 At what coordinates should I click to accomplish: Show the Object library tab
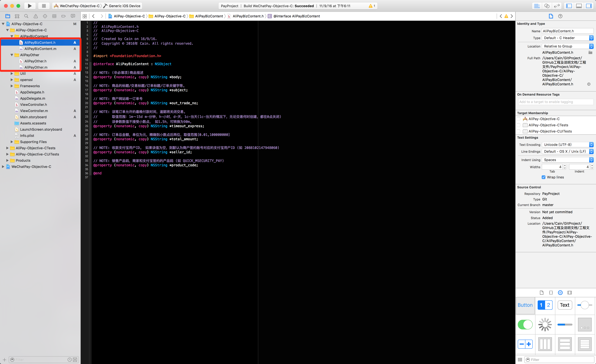pyautogui.click(x=560, y=293)
